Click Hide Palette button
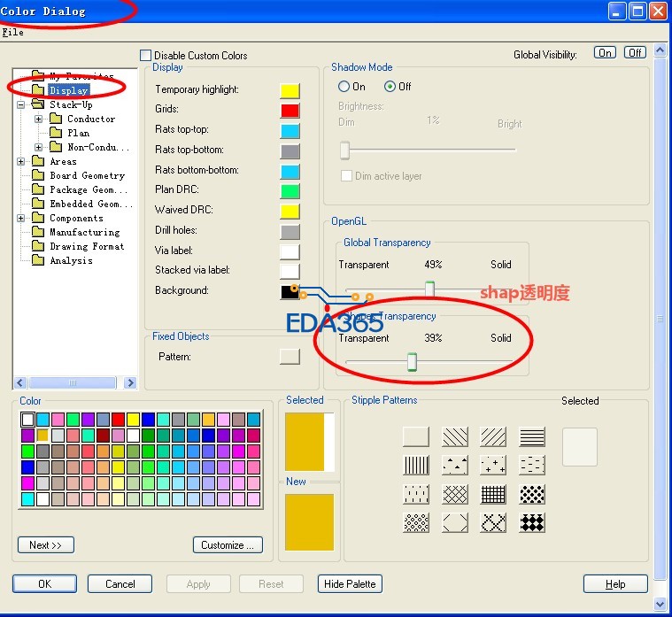Screen dimensions: 672x617 [x=350, y=584]
